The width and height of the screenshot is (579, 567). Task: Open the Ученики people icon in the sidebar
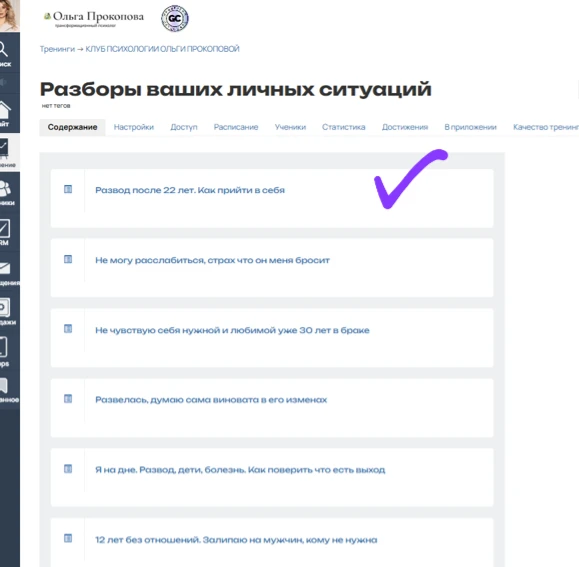[5, 189]
